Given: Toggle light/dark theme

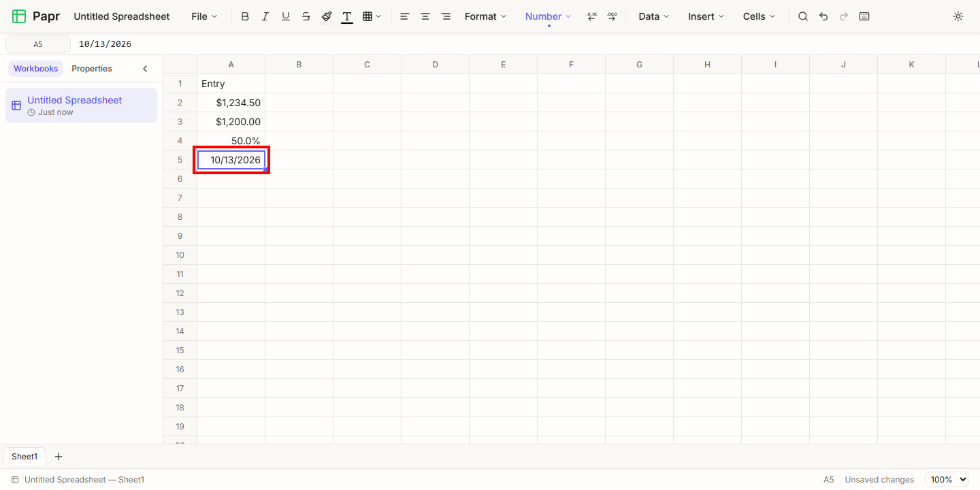Looking at the screenshot, I should (958, 16).
